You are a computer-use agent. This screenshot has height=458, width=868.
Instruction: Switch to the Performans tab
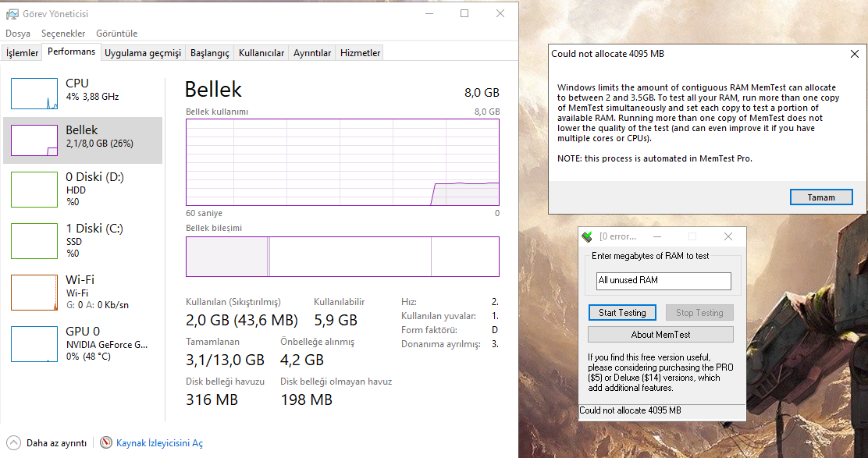[71, 52]
